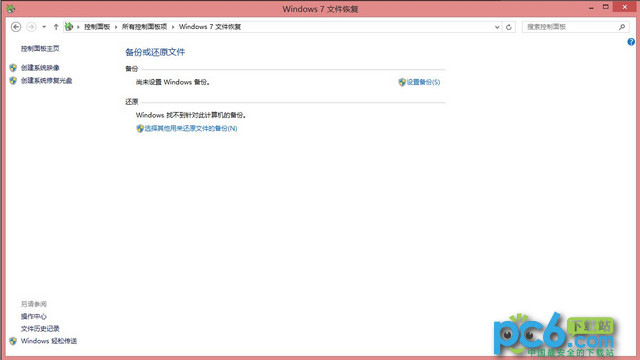The image size is (640, 360).
Task: Open 创建系统修复光盘 link
Action: [x=47, y=81]
